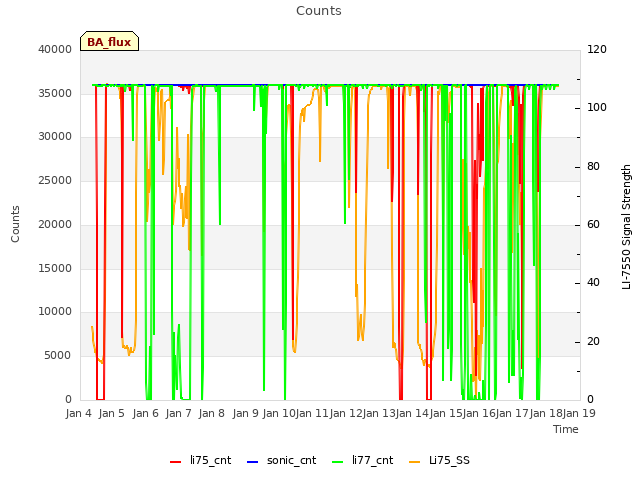This screenshot has height=480, width=640.
Task: Click the red li75_cnt legend swatch
Action: pyautogui.click(x=176, y=462)
